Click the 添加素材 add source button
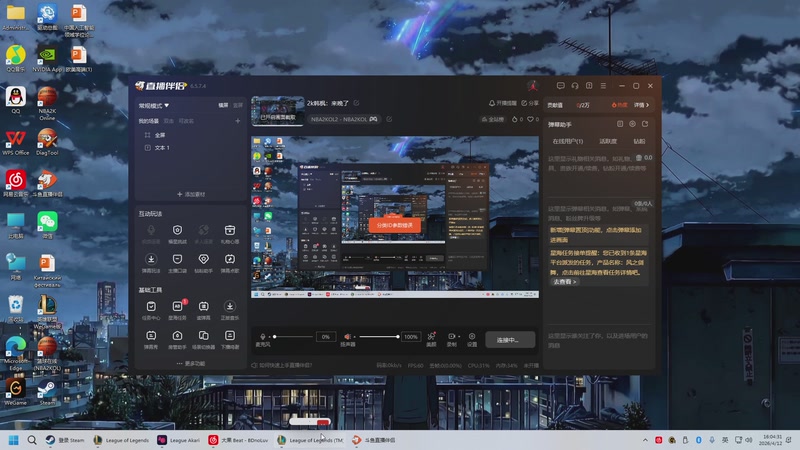The width and height of the screenshot is (800, 450). pyautogui.click(x=191, y=194)
